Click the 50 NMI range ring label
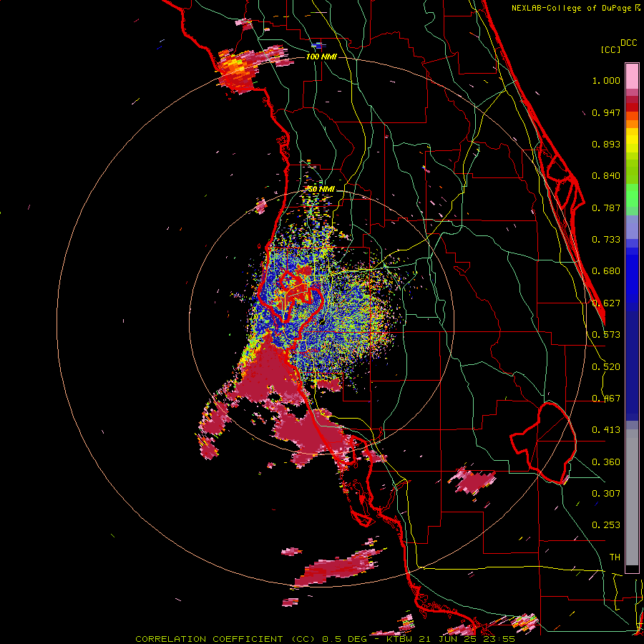 [x=321, y=189]
